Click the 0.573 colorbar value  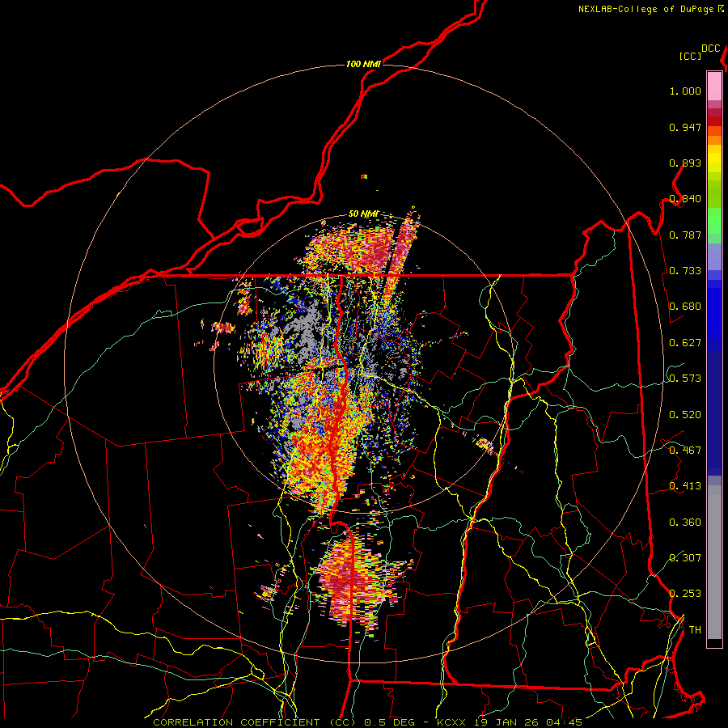click(x=685, y=379)
